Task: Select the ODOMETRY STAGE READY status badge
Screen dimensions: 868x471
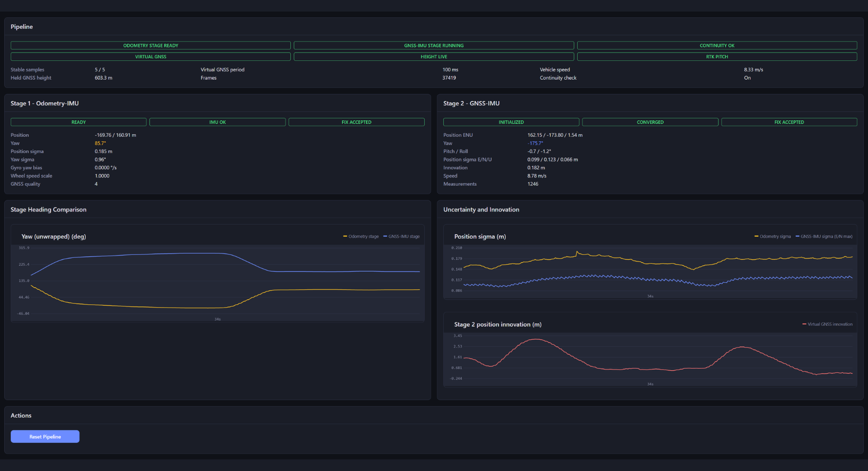Action: tap(150, 45)
